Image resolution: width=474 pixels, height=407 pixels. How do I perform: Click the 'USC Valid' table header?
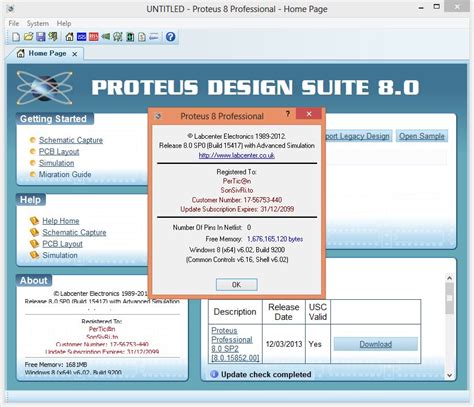pyautogui.click(x=318, y=312)
